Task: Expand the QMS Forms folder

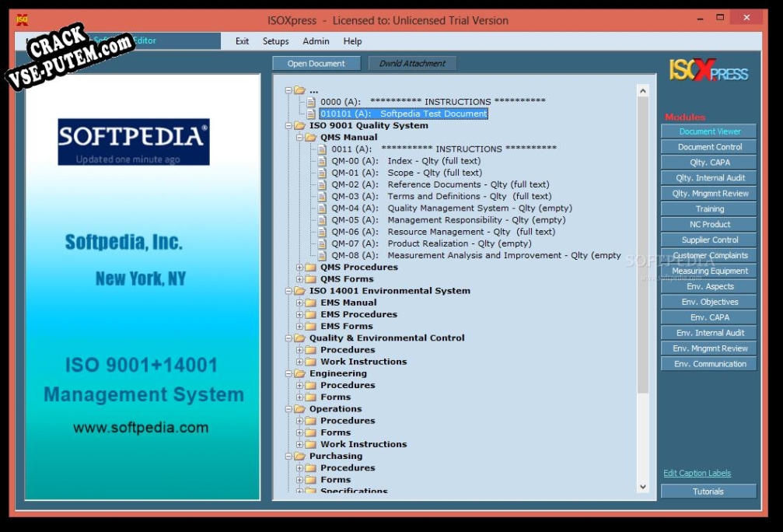Action: 299,279
